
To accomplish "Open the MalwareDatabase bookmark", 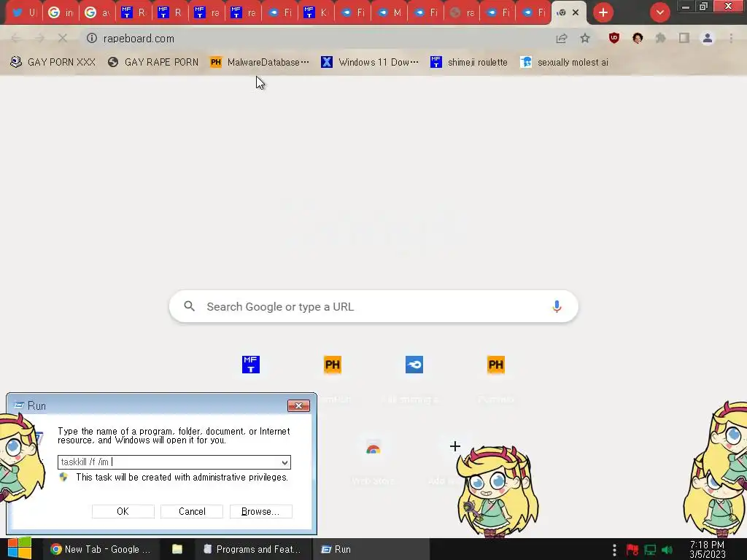I will tap(260, 63).
